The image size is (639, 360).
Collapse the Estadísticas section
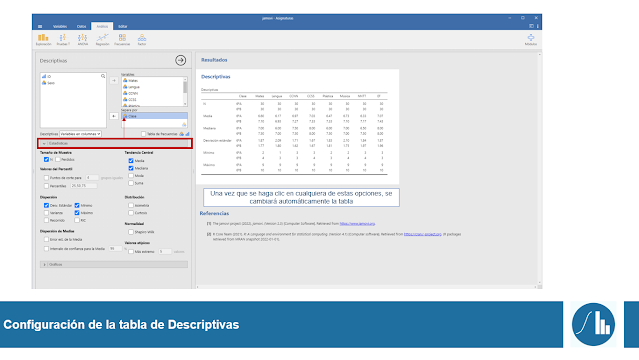pos(115,144)
